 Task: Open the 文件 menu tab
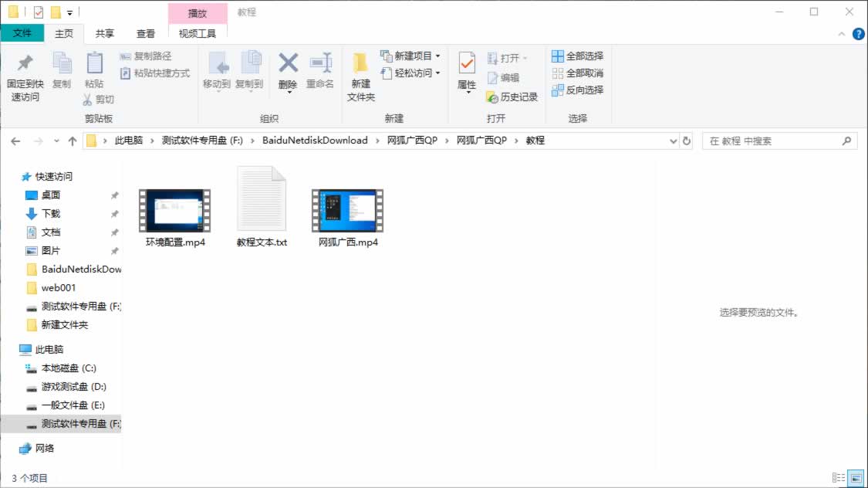[22, 33]
